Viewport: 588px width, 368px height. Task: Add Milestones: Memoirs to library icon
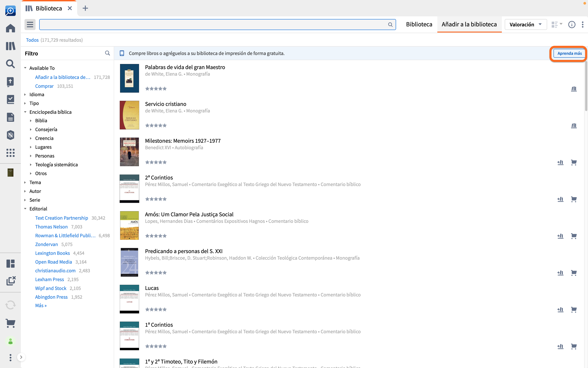click(560, 162)
